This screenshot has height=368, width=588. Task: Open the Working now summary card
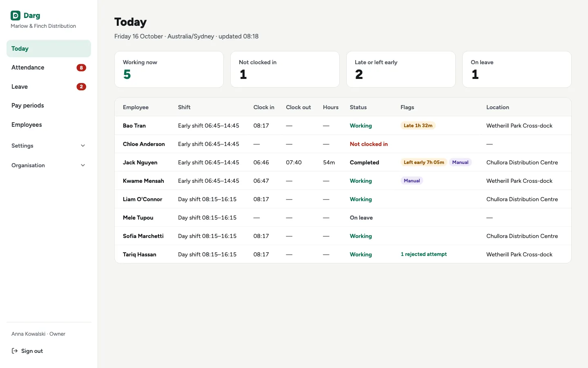(169, 69)
